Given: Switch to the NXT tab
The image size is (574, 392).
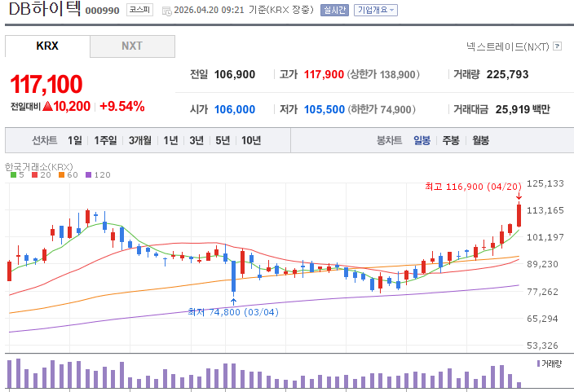Looking at the screenshot, I should (132, 46).
